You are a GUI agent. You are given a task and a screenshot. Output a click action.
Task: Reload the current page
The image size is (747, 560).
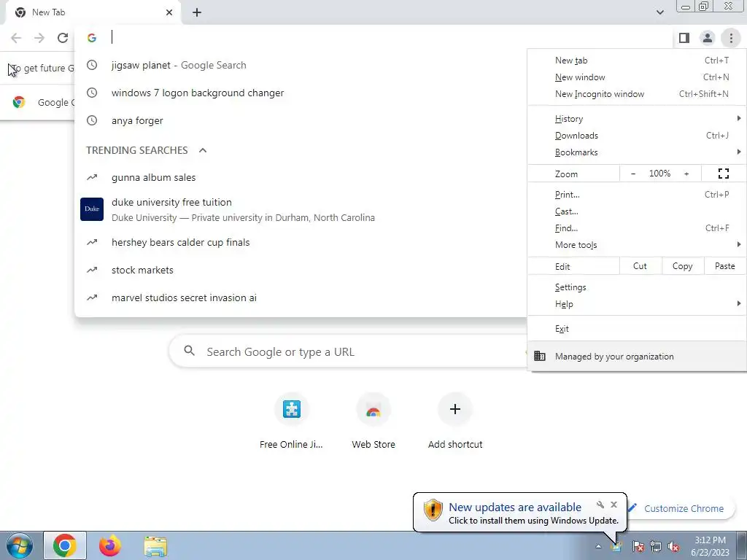coord(63,38)
